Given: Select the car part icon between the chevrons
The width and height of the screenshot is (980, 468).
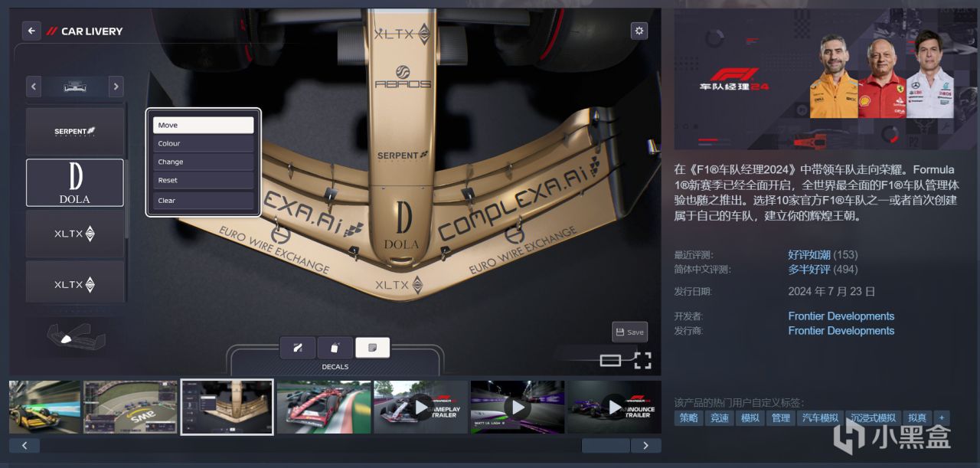Looking at the screenshot, I should 74,87.
